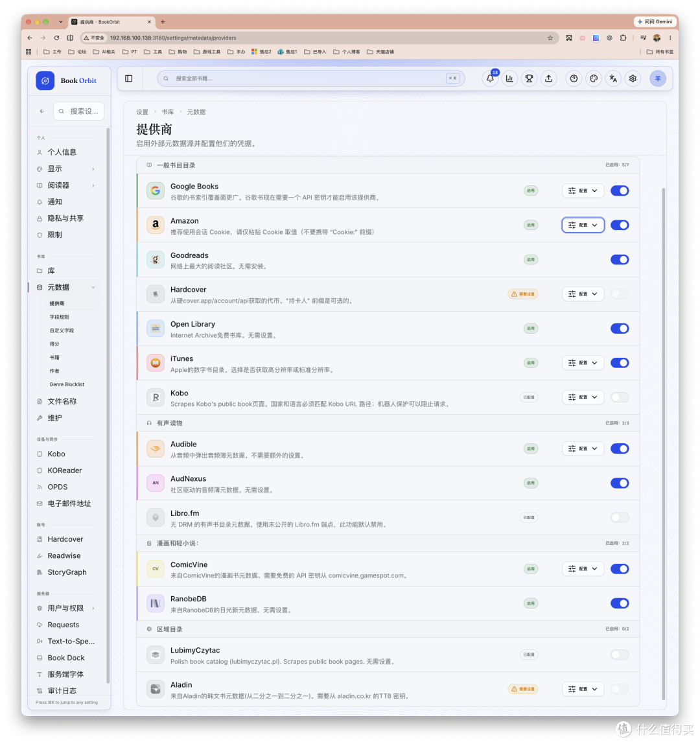Click the upload icon in top toolbar
Screen dimensions: 700x744
point(548,79)
